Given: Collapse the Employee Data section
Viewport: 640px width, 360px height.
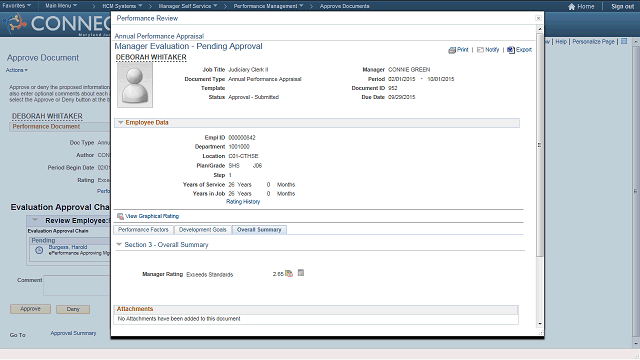Looking at the screenshot, I should click(120, 122).
